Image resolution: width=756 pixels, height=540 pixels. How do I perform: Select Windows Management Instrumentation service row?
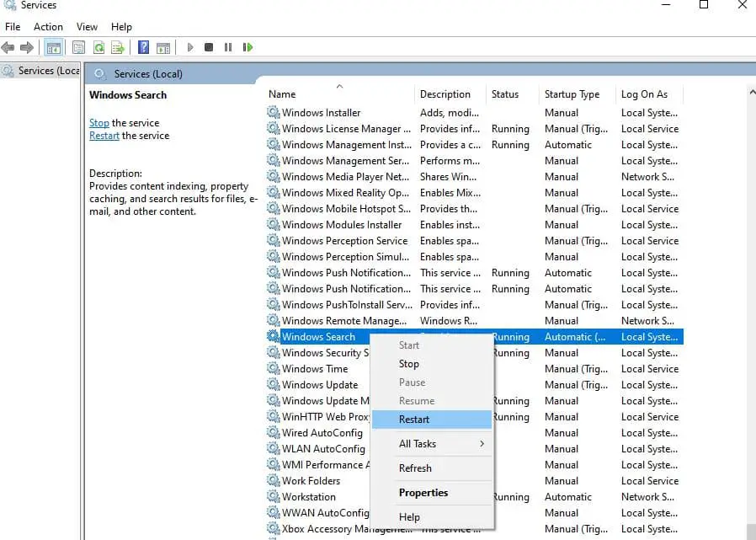(475, 145)
